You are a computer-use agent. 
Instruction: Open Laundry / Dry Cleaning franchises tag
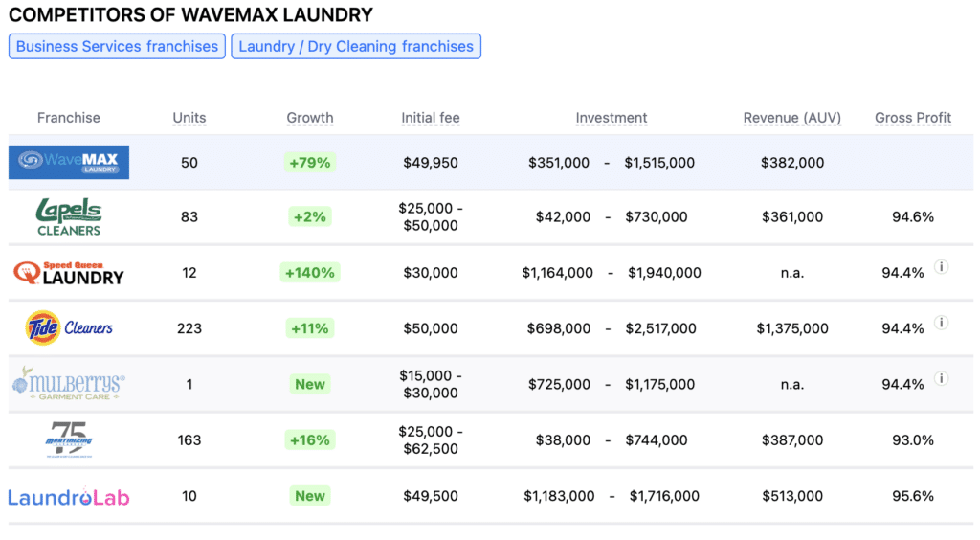[x=356, y=46]
